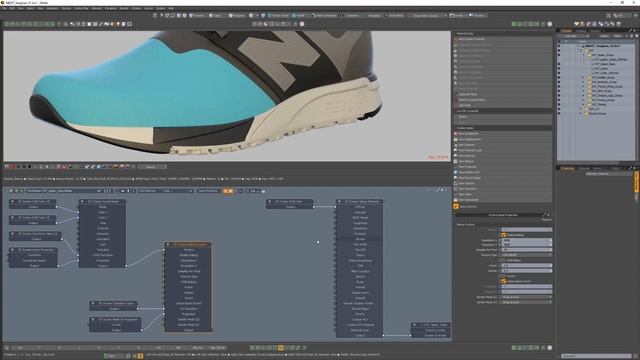640x360 pixels.
Task: Switch to Edges selection mode
Action: [215, 16]
